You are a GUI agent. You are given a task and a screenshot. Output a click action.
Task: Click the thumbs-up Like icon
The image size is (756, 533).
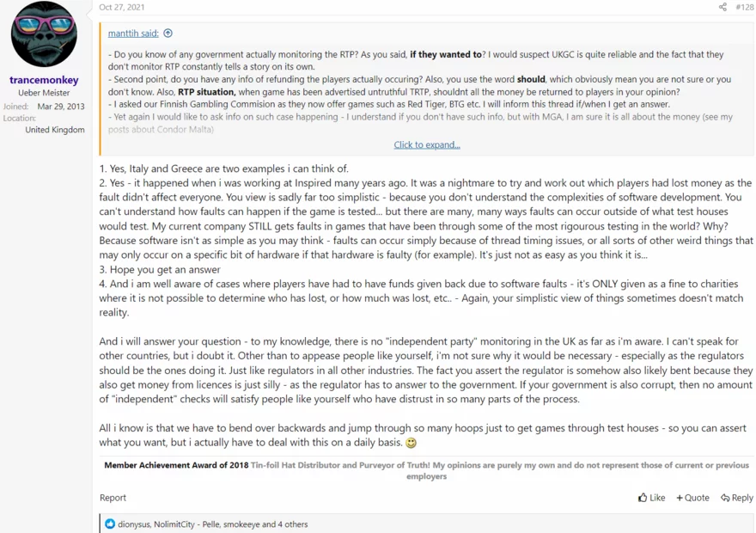pos(643,497)
